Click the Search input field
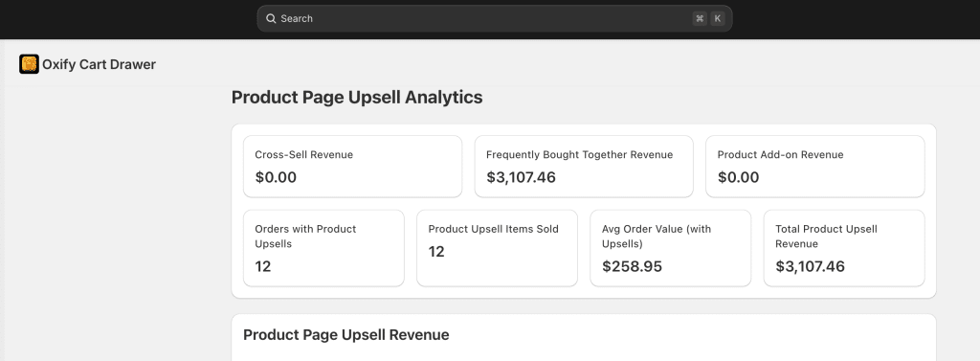Screen dimensions: 980x361 [x=495, y=19]
